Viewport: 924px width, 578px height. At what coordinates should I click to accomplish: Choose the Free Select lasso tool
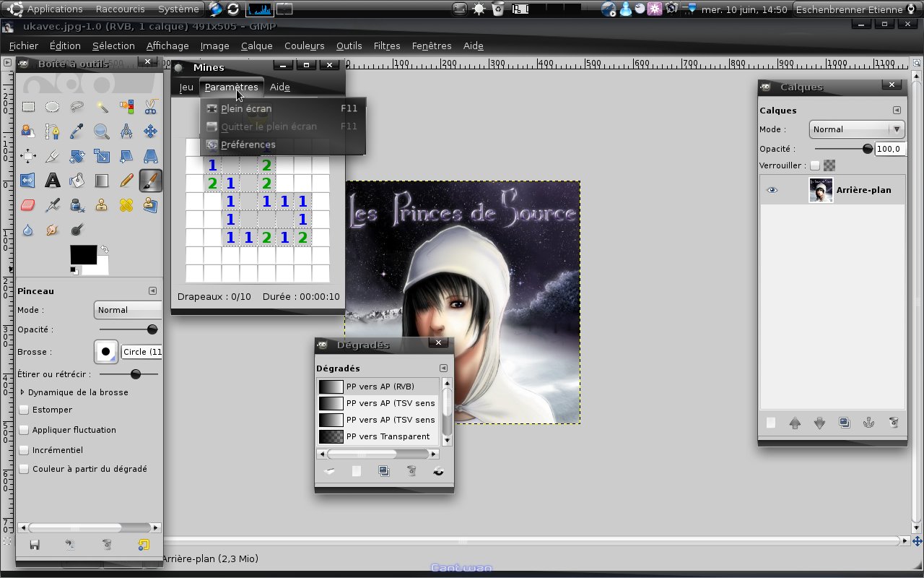click(77, 107)
